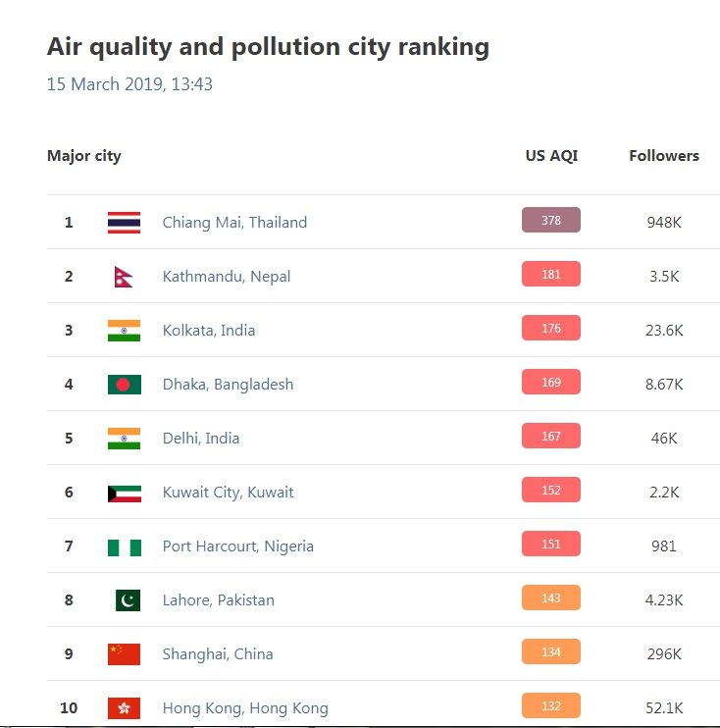Open Delhi, India city link
The height and width of the screenshot is (728, 720).
point(200,438)
